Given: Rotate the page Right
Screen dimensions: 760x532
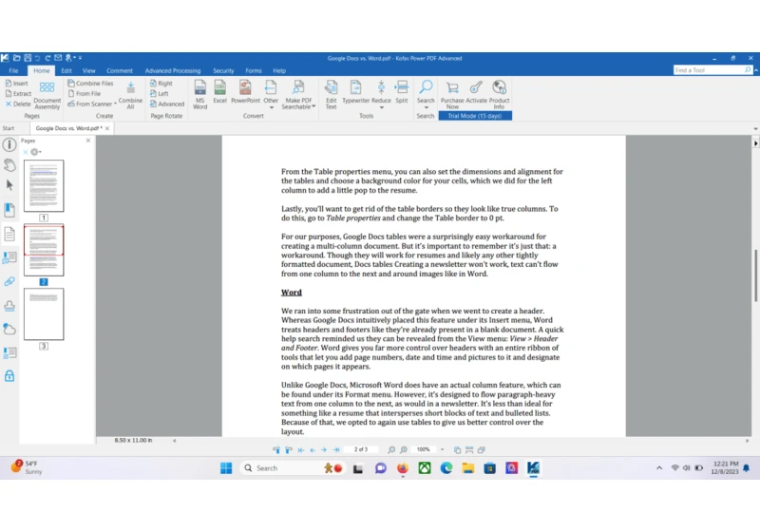Looking at the screenshot, I should (161, 84).
